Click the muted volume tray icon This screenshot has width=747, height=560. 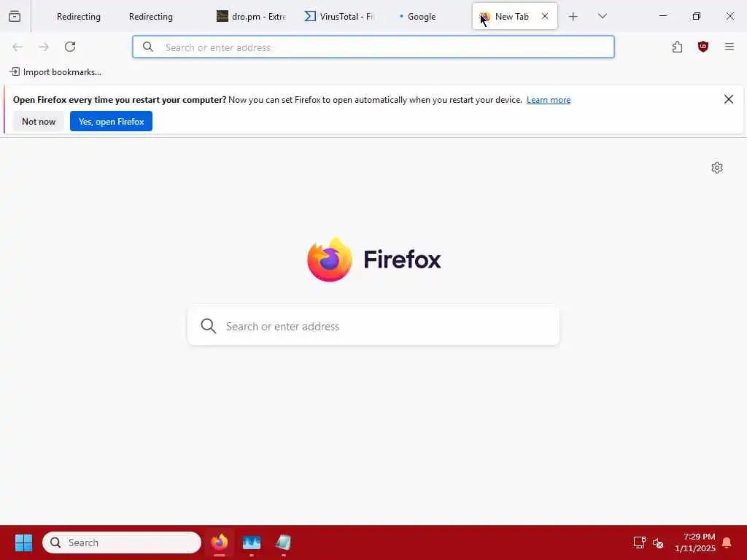pyautogui.click(x=658, y=542)
